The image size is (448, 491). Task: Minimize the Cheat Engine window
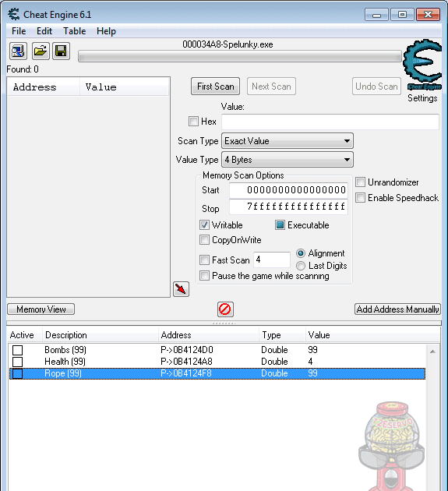[376, 15]
